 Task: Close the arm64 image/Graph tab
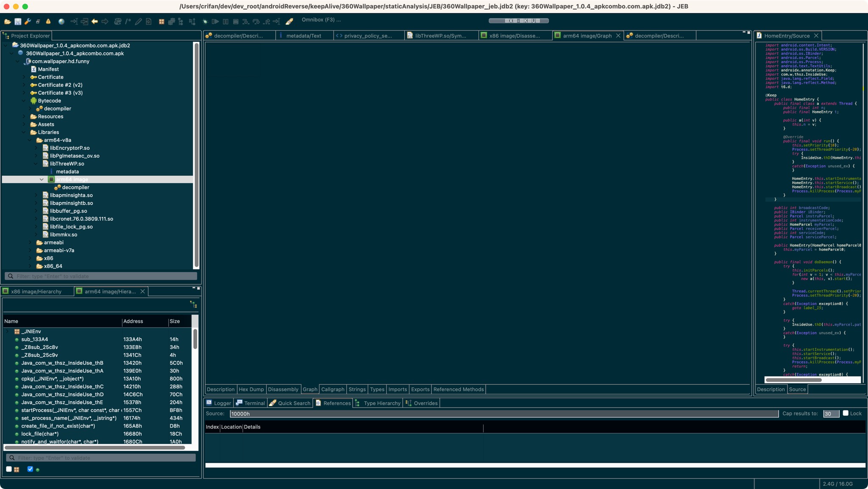618,36
